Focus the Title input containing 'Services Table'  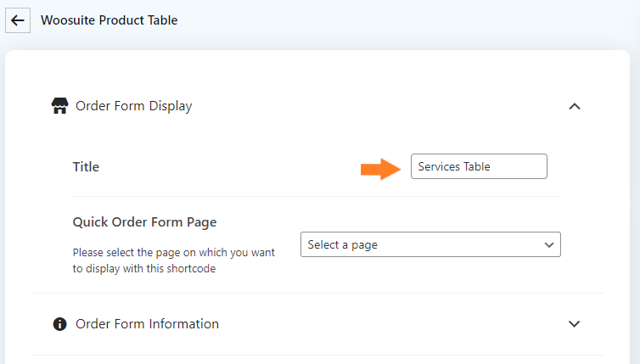point(479,166)
